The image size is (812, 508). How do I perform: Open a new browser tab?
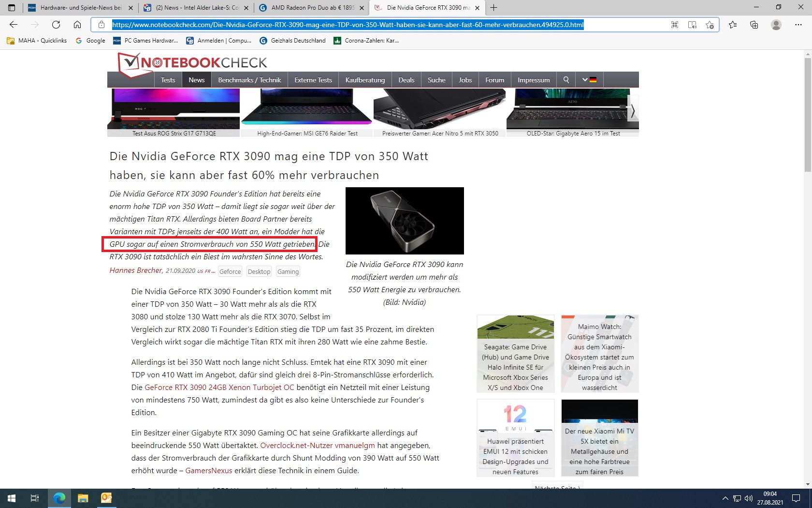click(493, 8)
